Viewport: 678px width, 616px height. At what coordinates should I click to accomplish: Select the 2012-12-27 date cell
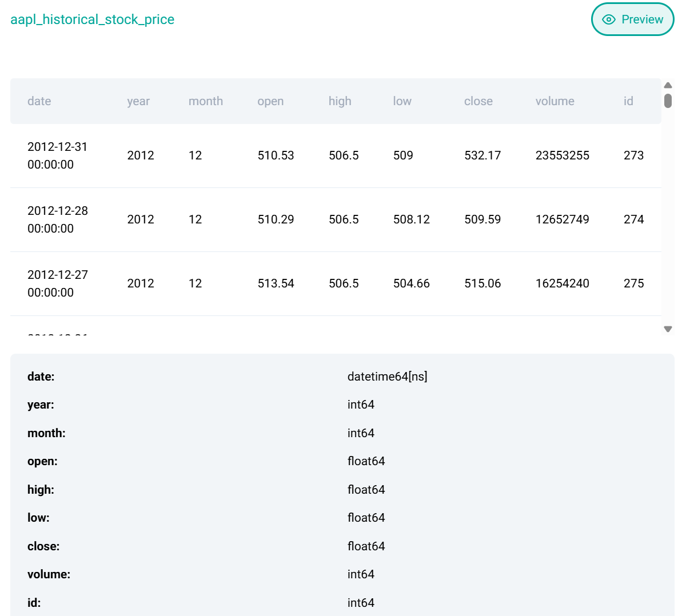pyautogui.click(x=58, y=283)
